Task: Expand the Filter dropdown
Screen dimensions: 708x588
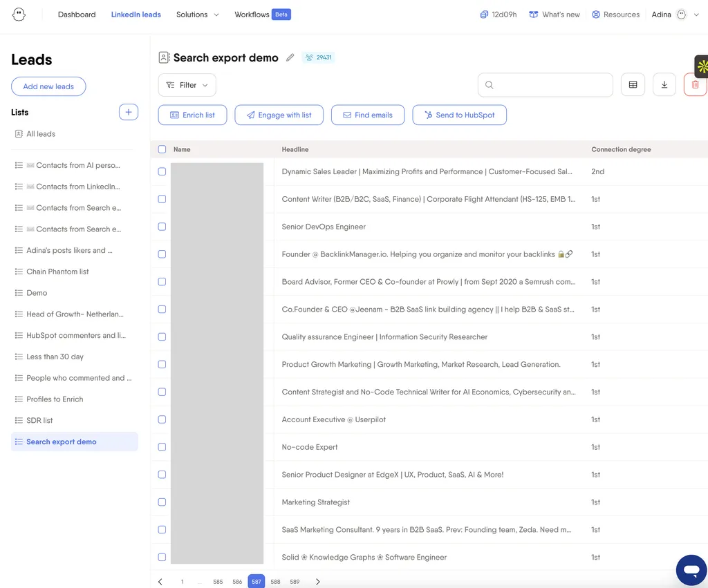Action: coord(187,85)
